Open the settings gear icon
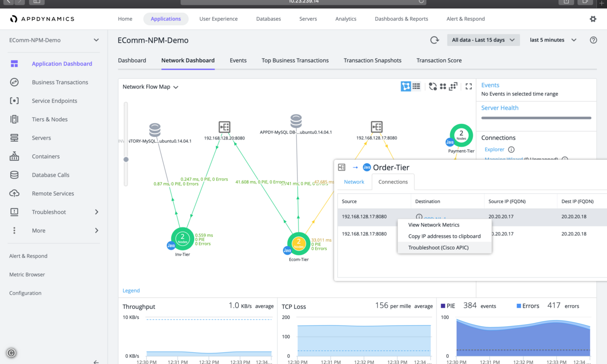 click(x=593, y=19)
